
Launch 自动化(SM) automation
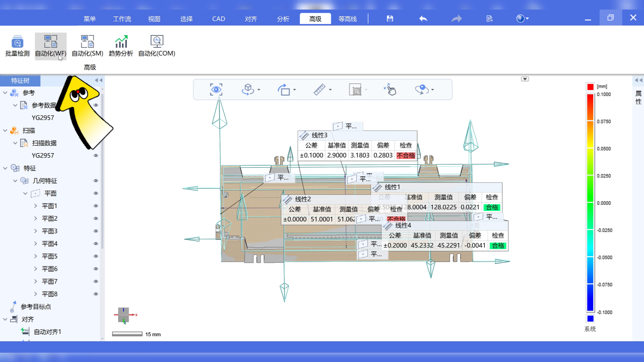[87, 46]
